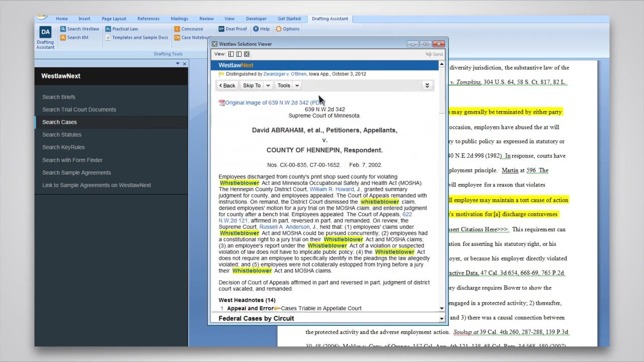
Task: Open Practical Law in the ribbon
Action: pos(125,29)
